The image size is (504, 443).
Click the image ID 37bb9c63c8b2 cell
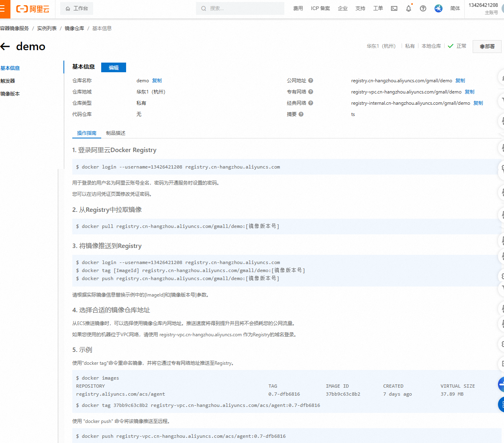tap(343, 394)
